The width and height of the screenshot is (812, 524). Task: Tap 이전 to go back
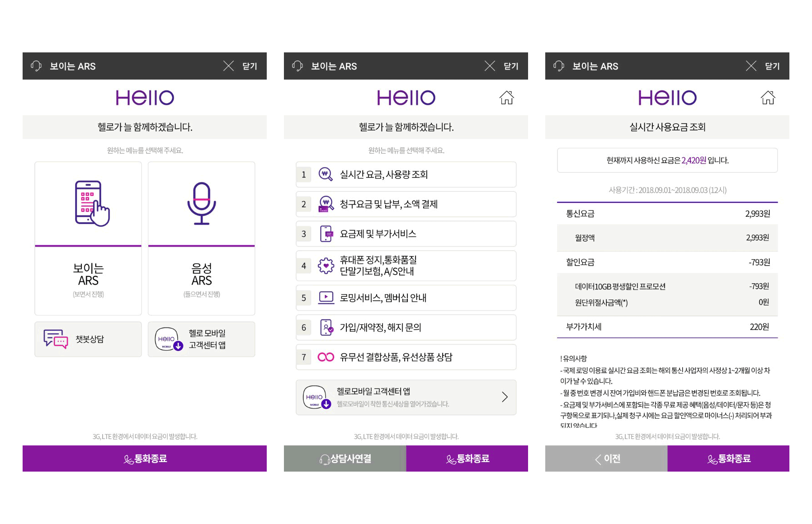606,458
